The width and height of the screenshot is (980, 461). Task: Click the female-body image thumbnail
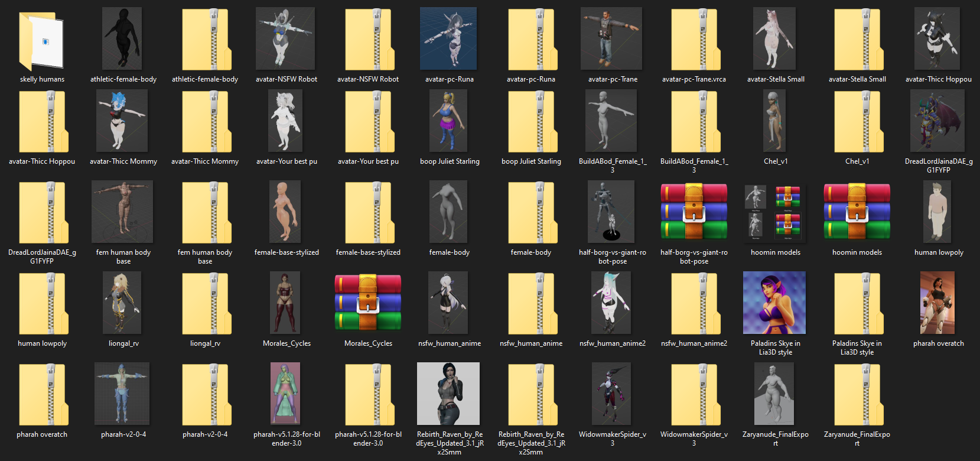(x=448, y=212)
